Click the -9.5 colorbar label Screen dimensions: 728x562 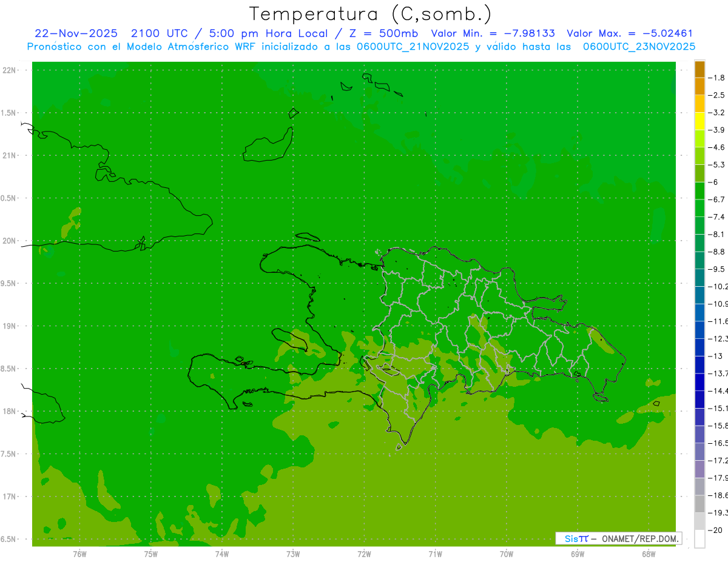point(716,269)
